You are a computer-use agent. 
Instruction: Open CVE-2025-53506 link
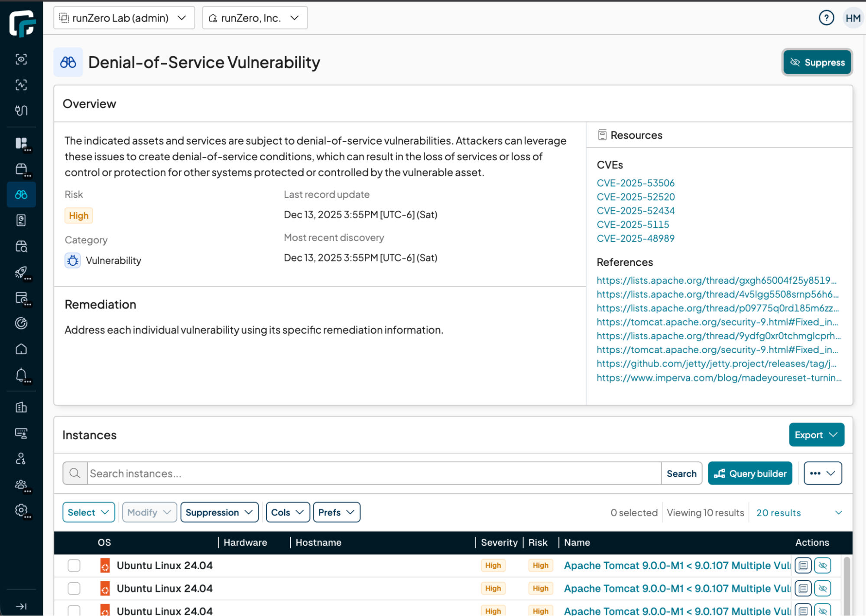635,183
